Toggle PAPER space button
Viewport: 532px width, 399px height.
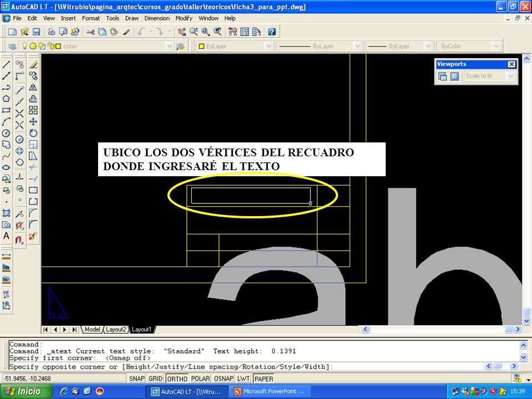(264, 378)
